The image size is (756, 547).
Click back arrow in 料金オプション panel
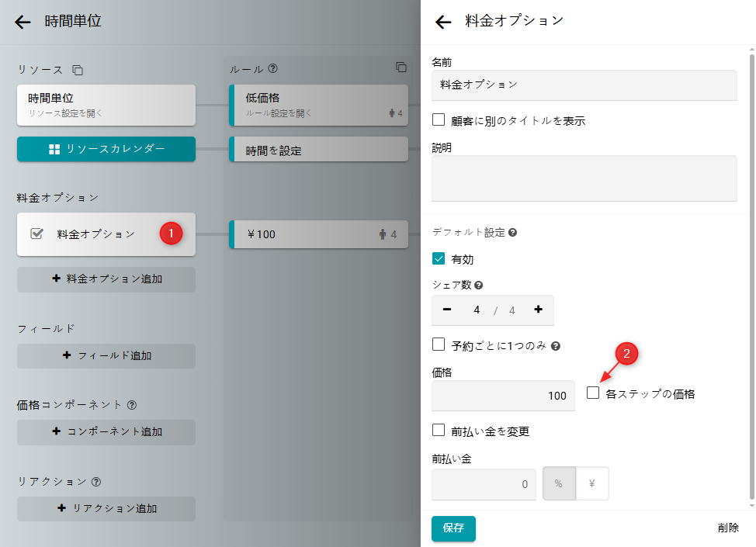pos(443,22)
